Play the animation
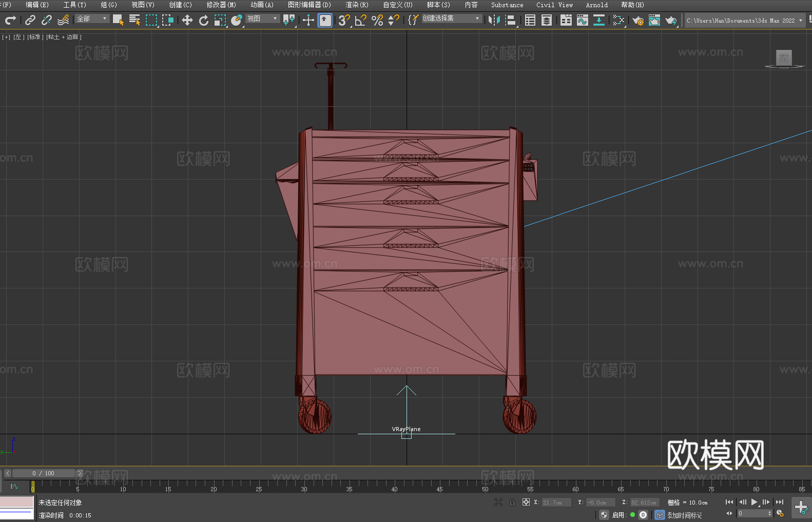 point(754,502)
